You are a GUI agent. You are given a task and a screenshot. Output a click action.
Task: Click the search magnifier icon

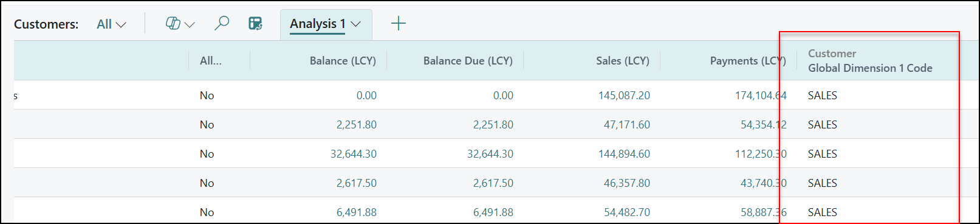(222, 24)
